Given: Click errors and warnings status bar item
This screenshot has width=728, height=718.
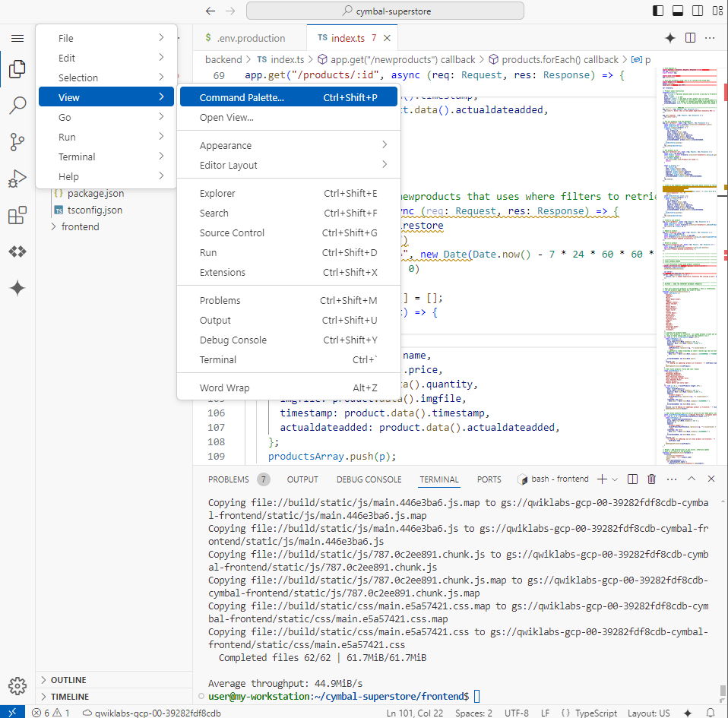Looking at the screenshot, I should (x=51, y=713).
